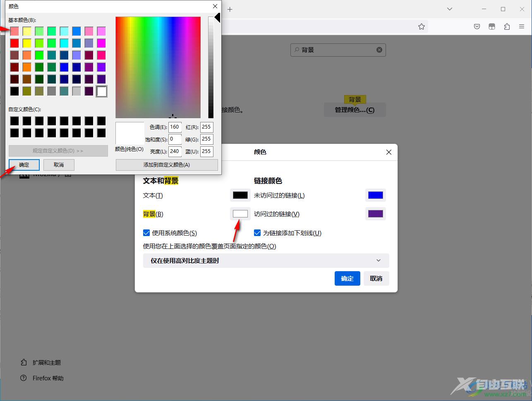Select the magenta swatch in the second row
This screenshot has height=401, width=532.
[101, 43]
